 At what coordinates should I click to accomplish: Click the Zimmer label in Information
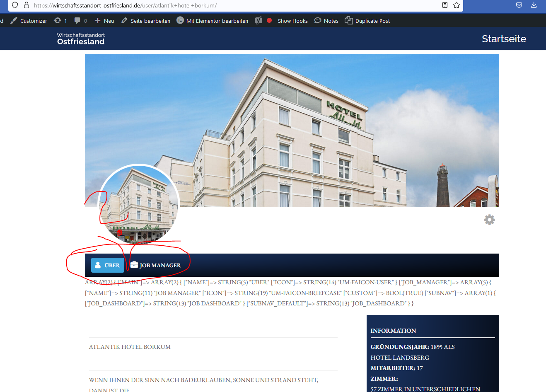coord(384,379)
